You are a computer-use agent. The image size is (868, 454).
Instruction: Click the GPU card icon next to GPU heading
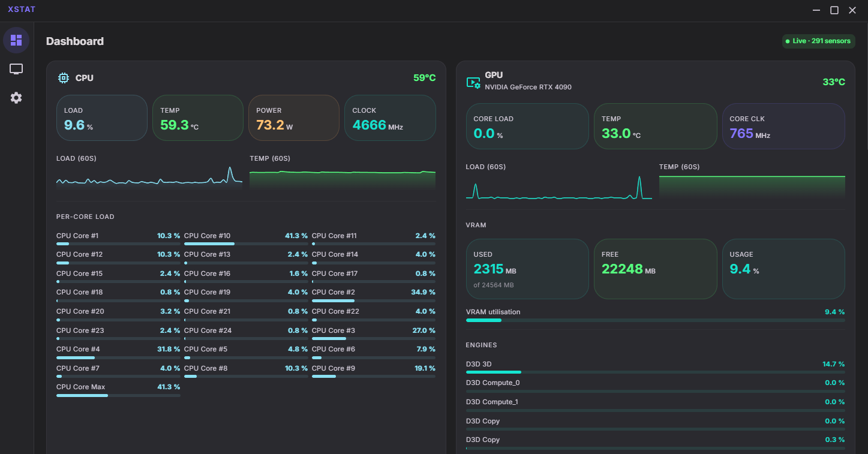(472, 82)
